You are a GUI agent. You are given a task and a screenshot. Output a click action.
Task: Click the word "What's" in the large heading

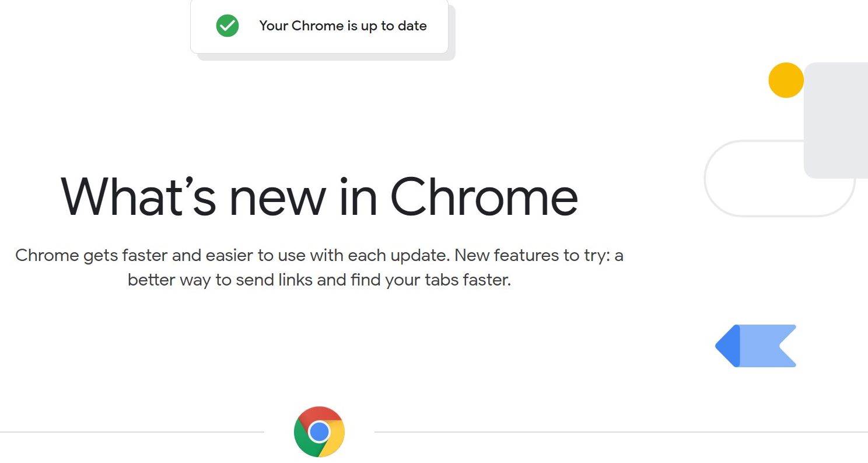click(x=138, y=195)
